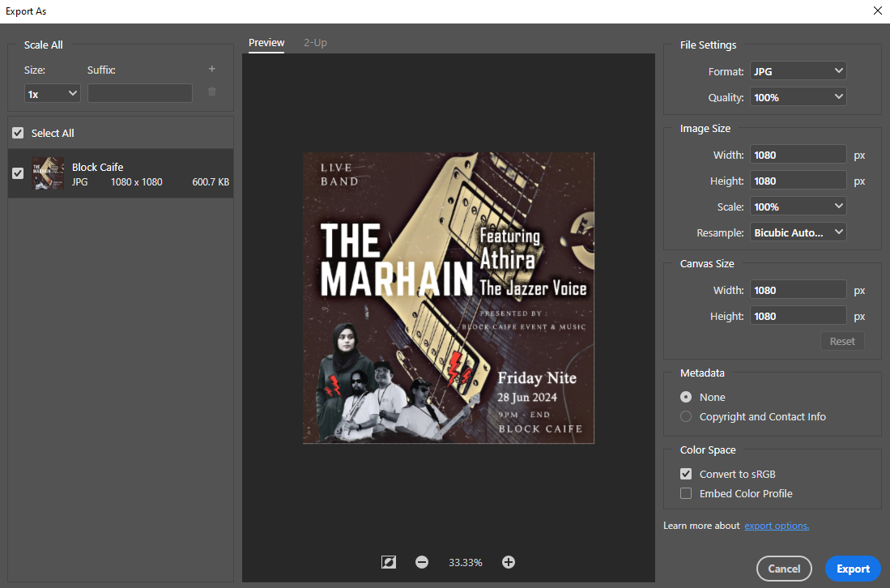Disable Convert to sRGB option
The height and width of the screenshot is (588, 890).
pos(686,474)
